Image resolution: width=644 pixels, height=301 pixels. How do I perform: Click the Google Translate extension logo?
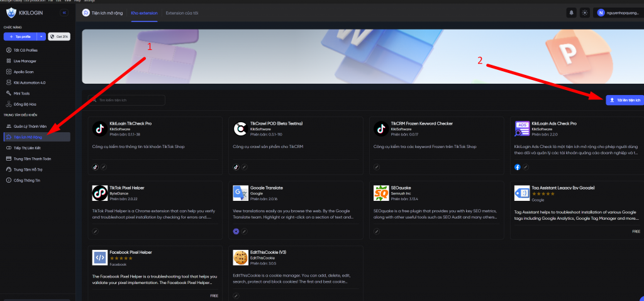[x=240, y=193]
